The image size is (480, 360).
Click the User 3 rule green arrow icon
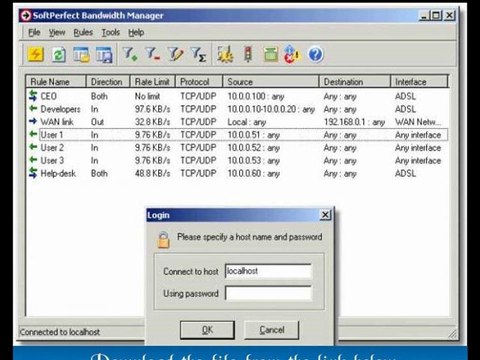33,160
